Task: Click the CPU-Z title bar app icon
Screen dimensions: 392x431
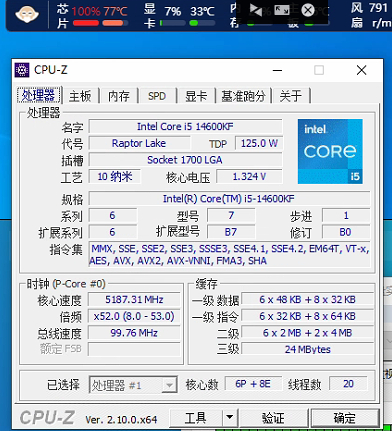Action: 22,70
